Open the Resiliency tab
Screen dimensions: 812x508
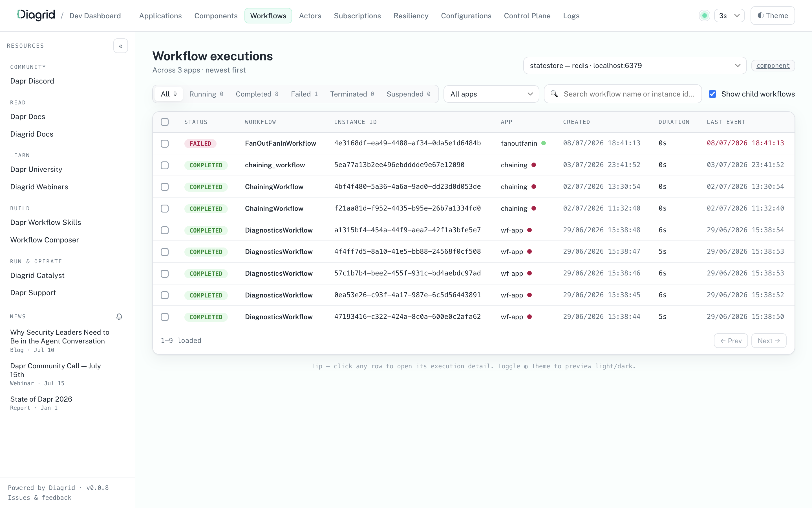click(x=411, y=16)
